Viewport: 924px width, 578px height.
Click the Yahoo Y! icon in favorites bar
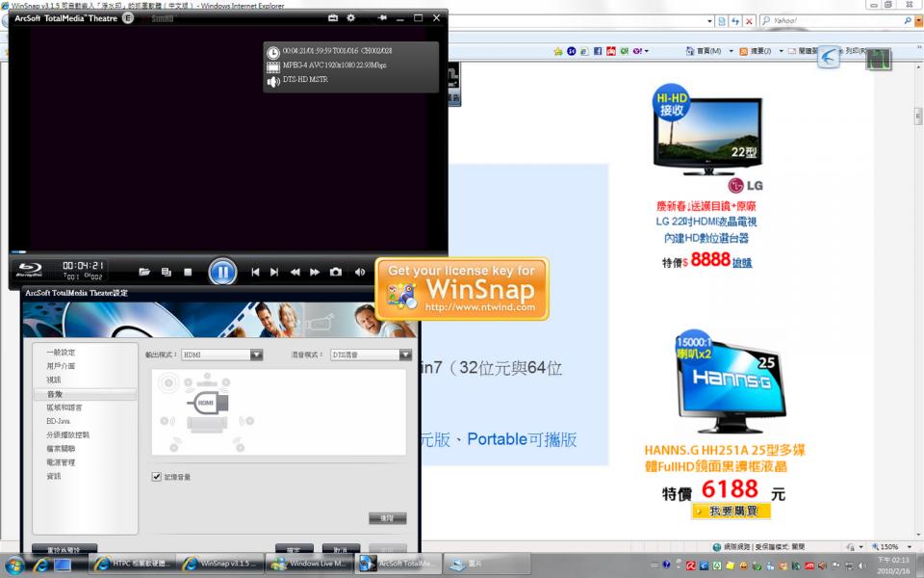(x=637, y=51)
